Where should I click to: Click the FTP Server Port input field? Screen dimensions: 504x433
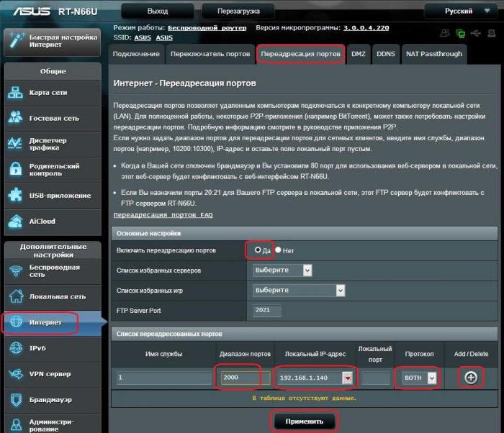coord(267,310)
